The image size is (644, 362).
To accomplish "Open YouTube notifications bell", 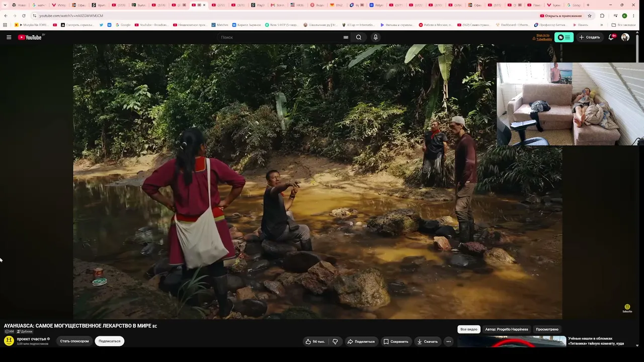I will [x=611, y=37].
